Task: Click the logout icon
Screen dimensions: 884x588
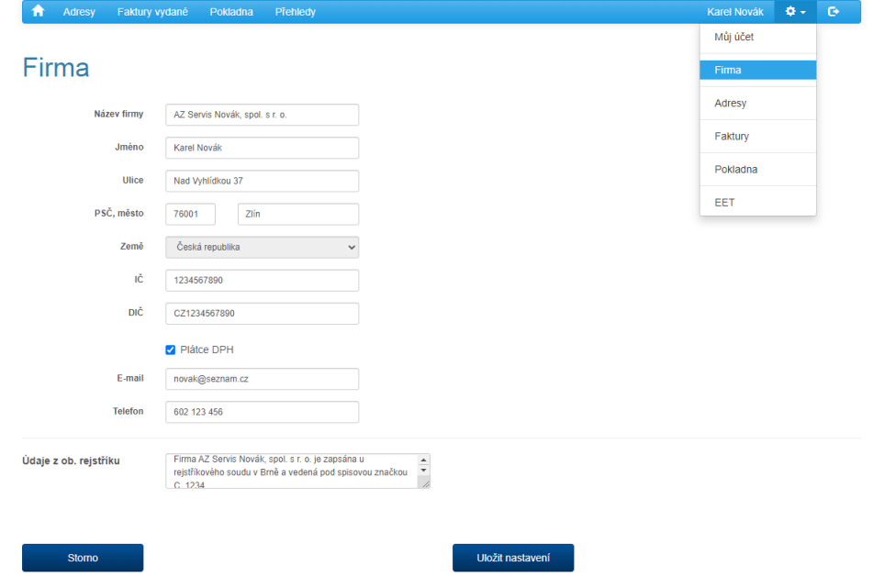Action: [x=834, y=11]
